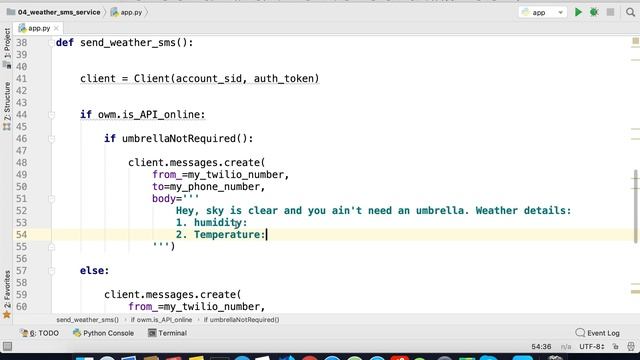The image size is (640, 360).
Task: Collapse the else block fold marker
Action: coord(51,271)
